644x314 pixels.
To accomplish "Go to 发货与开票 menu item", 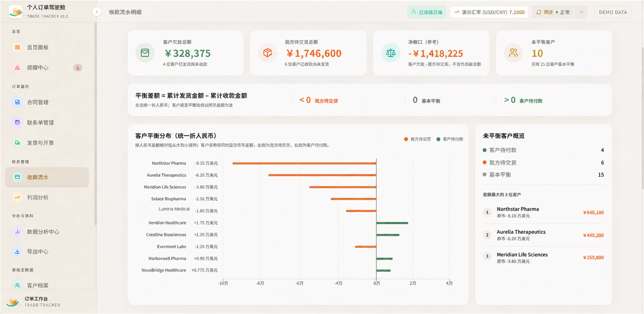I will 47,143.
